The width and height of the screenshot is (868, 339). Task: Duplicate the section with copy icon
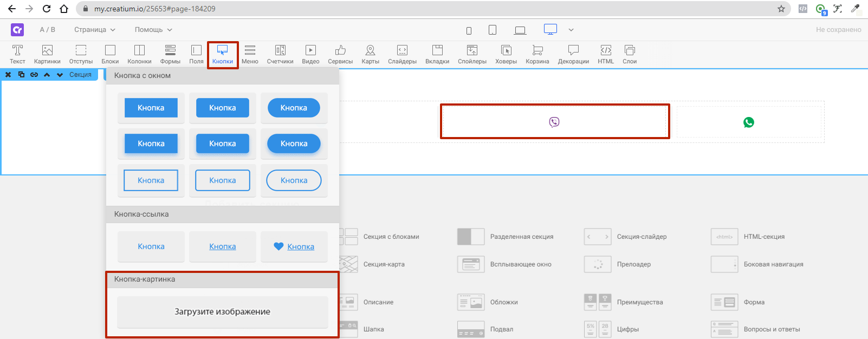(x=21, y=75)
